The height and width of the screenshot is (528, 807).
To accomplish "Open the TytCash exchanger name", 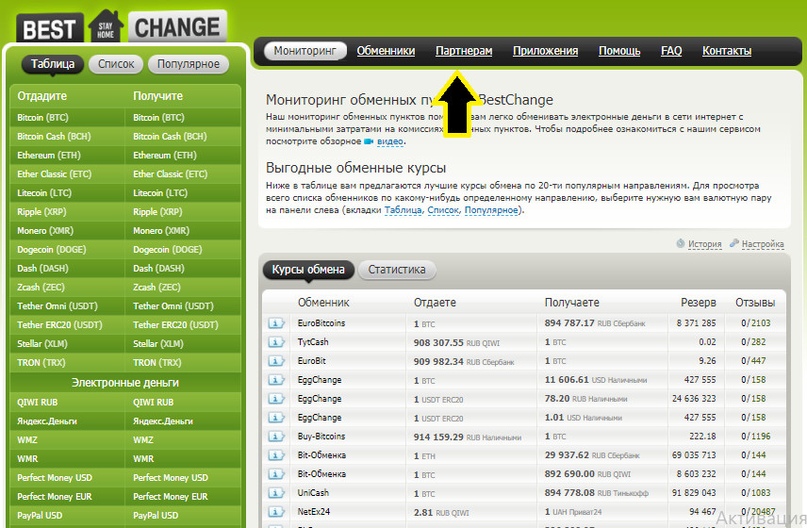I will tap(313, 342).
